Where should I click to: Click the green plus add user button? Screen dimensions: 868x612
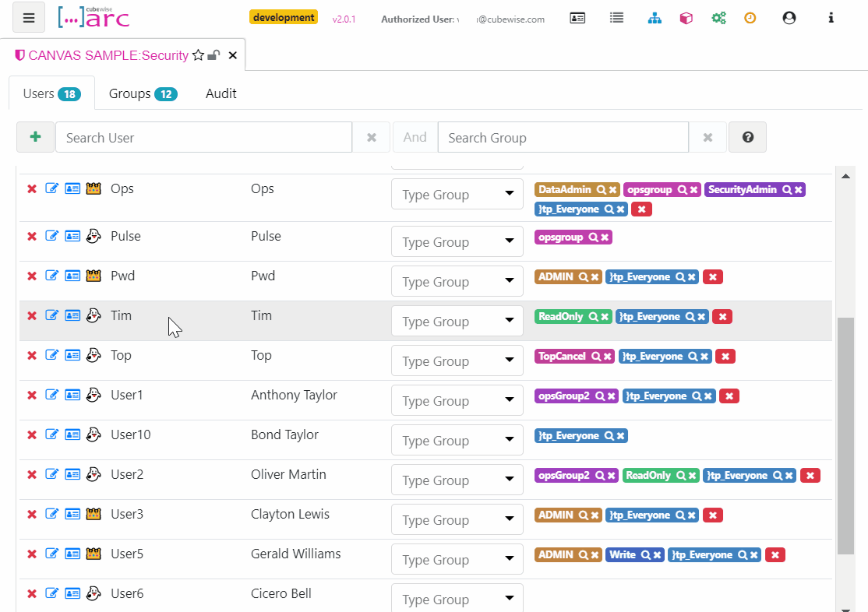35,137
